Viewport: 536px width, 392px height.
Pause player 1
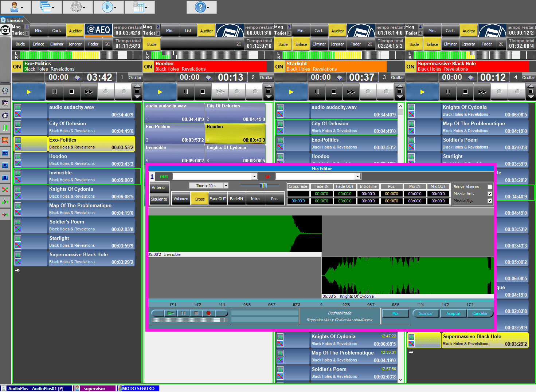click(55, 92)
